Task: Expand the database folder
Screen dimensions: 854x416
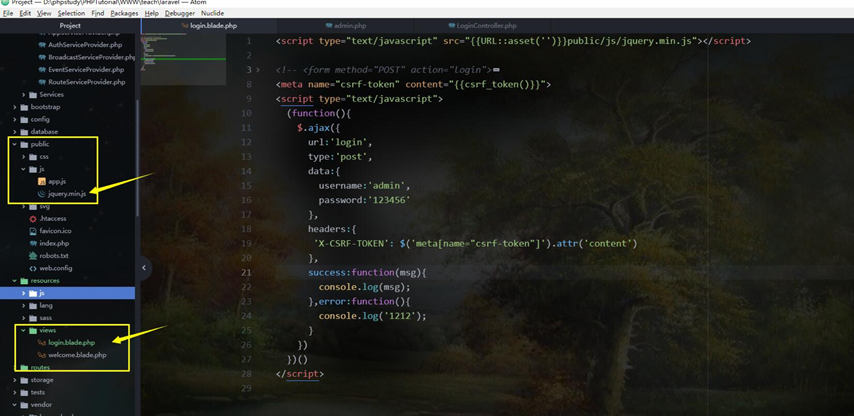Action: coord(15,132)
